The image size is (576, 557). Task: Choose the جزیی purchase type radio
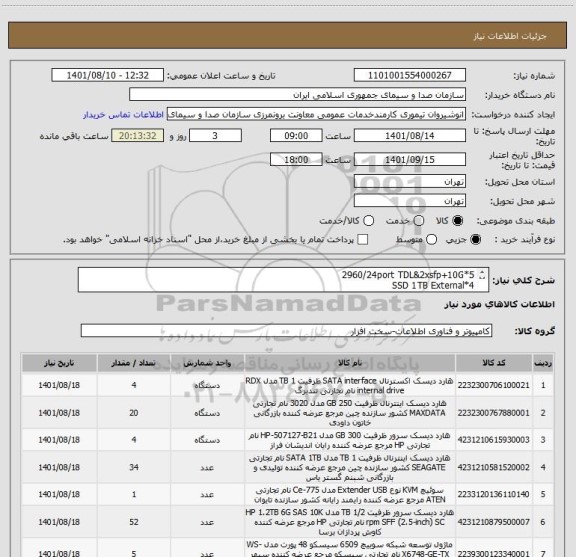pyautogui.click(x=476, y=240)
